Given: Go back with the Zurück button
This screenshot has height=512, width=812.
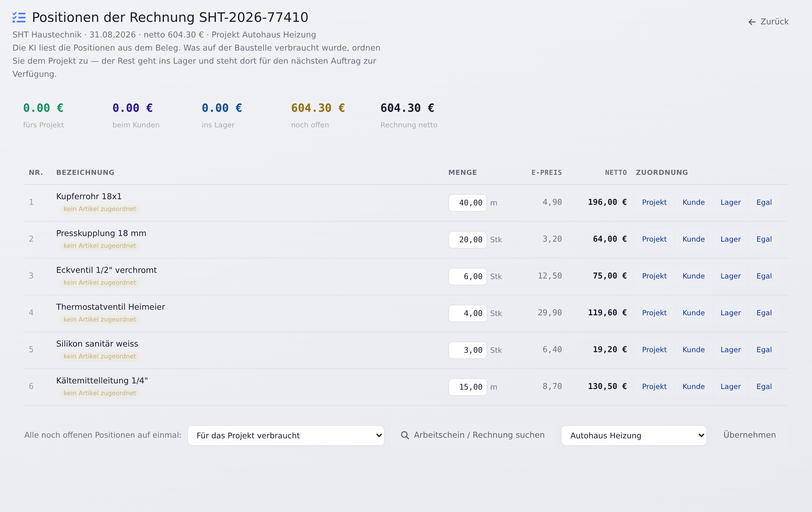Looking at the screenshot, I should tap(768, 22).
